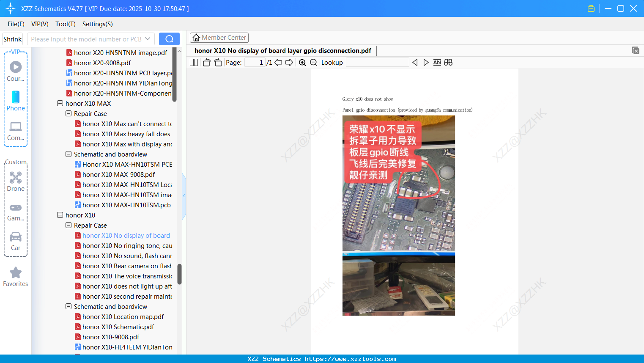The width and height of the screenshot is (644, 363).
Task: Open honor X10 Max can't connect case
Action: [x=123, y=124]
